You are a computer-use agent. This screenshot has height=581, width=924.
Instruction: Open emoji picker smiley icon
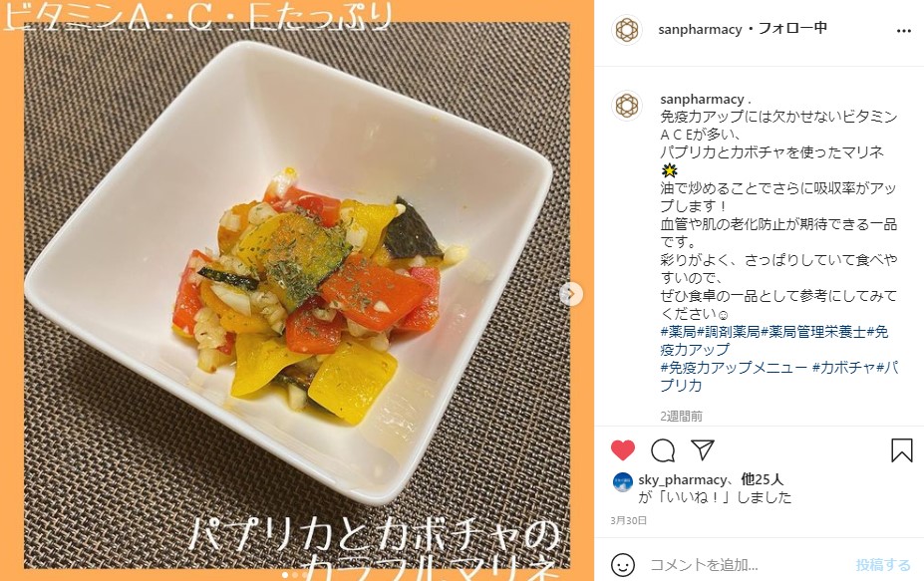[623, 565]
